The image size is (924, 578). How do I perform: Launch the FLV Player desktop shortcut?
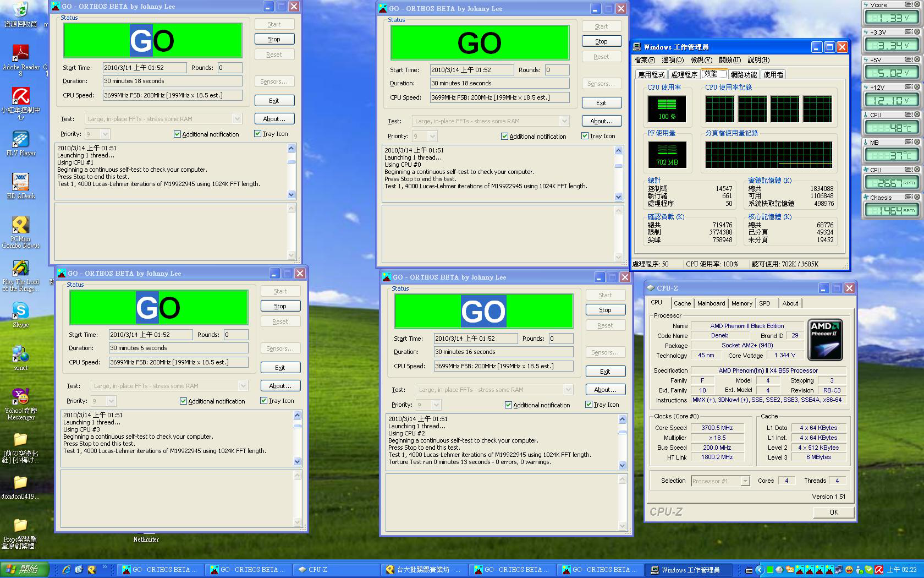point(20,140)
